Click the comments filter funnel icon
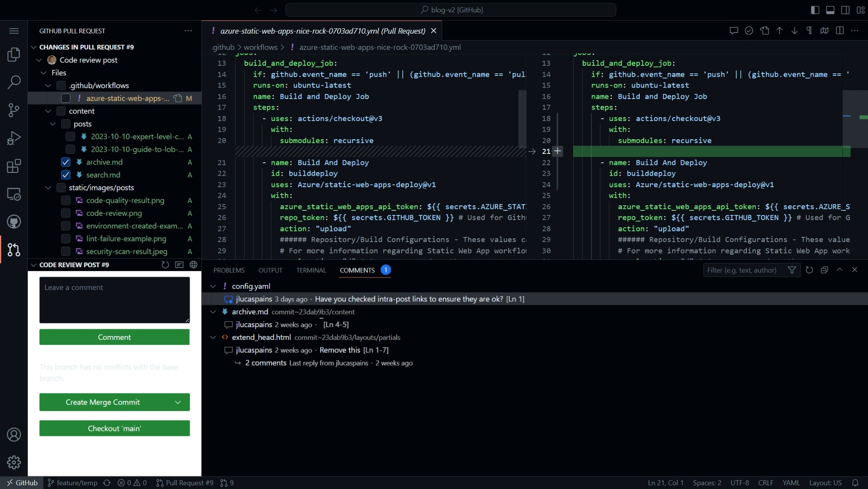The width and height of the screenshot is (868, 489). [792, 270]
